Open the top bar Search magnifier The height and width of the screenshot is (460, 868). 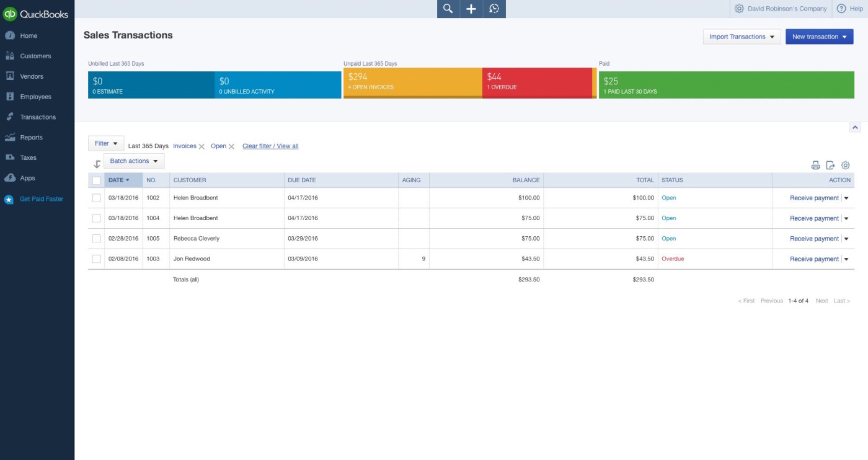448,9
